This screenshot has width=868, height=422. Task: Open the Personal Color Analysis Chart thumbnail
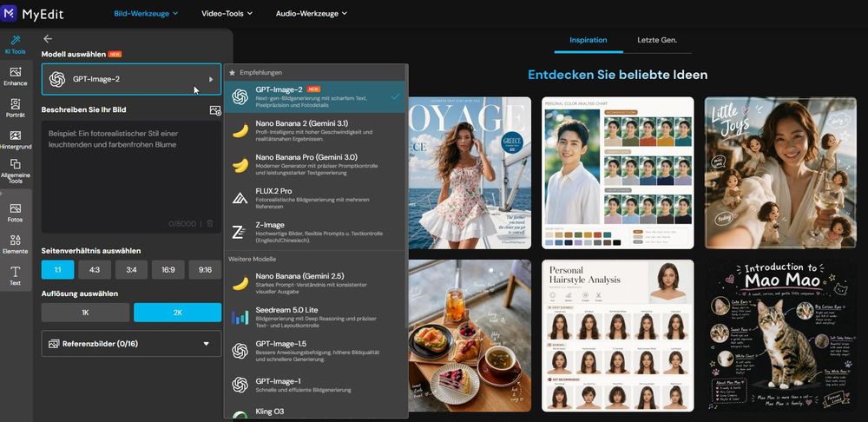point(618,173)
